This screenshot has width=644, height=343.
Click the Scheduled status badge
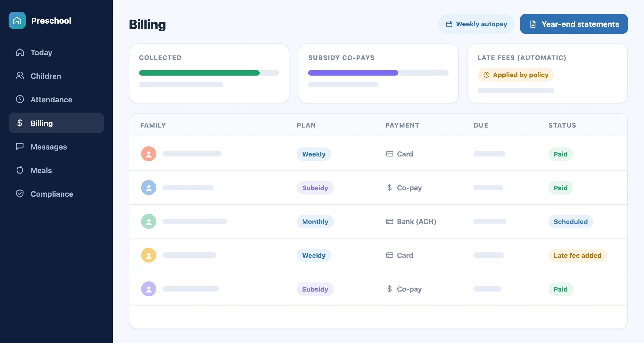pyautogui.click(x=571, y=222)
